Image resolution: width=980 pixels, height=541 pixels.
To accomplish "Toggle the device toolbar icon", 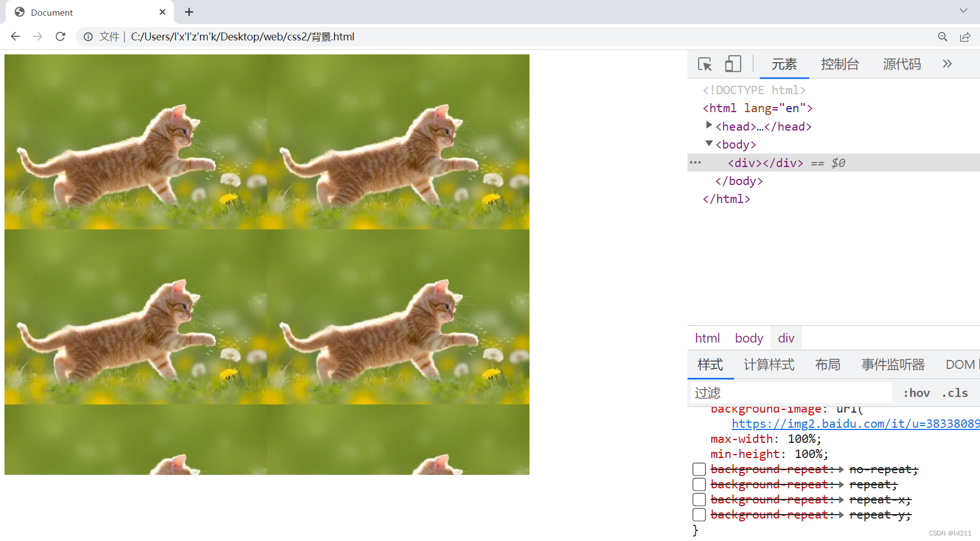I will pos(733,64).
